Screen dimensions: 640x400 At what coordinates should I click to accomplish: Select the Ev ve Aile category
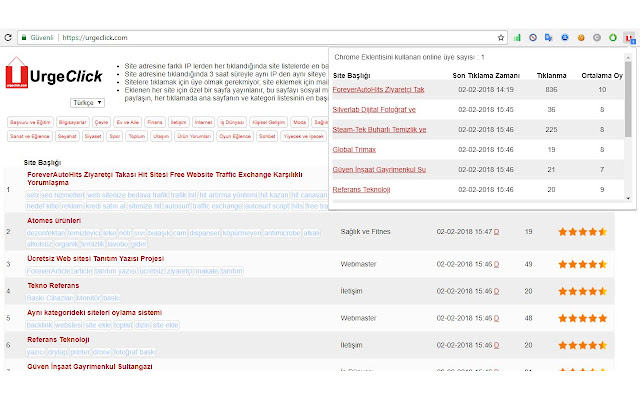point(127,122)
